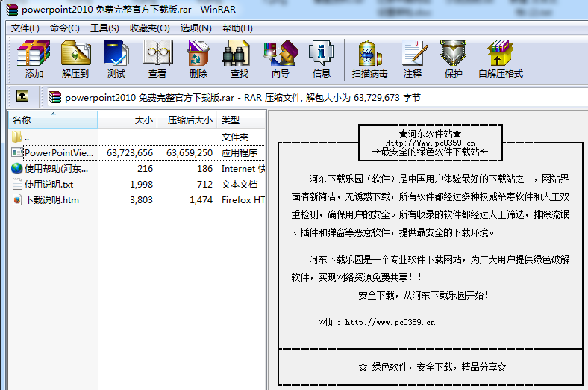588x390 pixels.
Task: Click the size value 3,803
Action: (x=141, y=200)
